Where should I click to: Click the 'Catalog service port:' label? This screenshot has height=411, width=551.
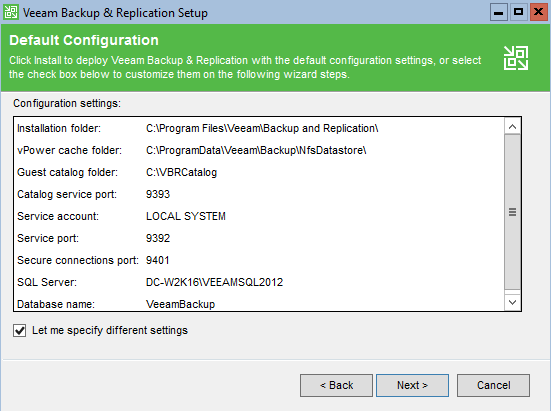click(x=67, y=194)
